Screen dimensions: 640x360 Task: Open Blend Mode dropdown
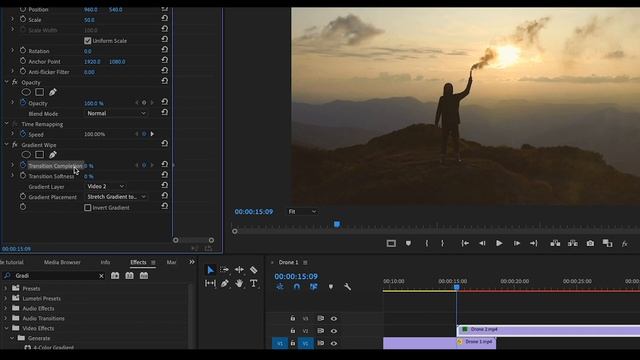click(x=116, y=113)
